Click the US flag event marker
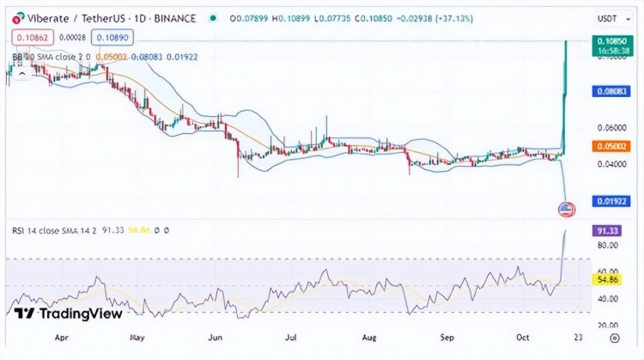644x360 pixels. coord(567,210)
